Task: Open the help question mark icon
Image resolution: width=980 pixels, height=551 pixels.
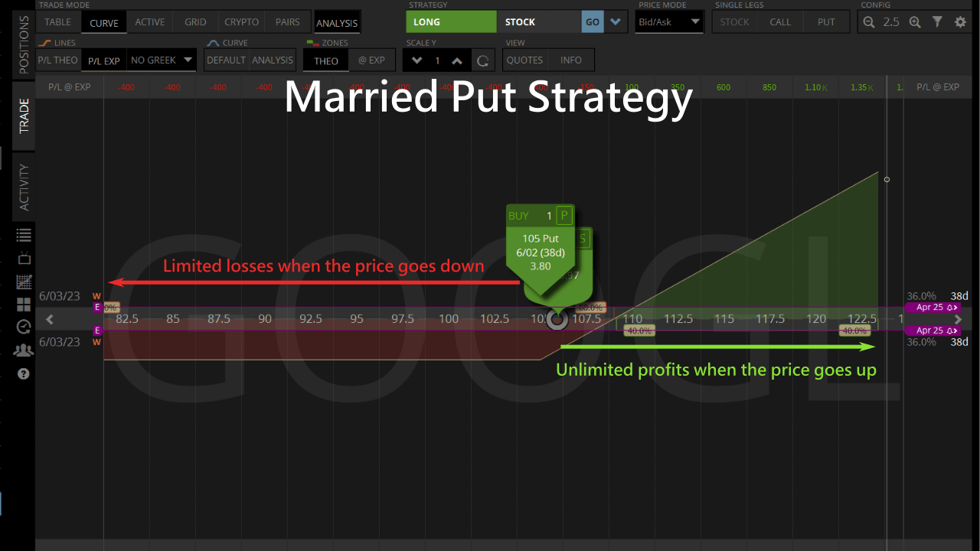Action: pyautogui.click(x=24, y=374)
